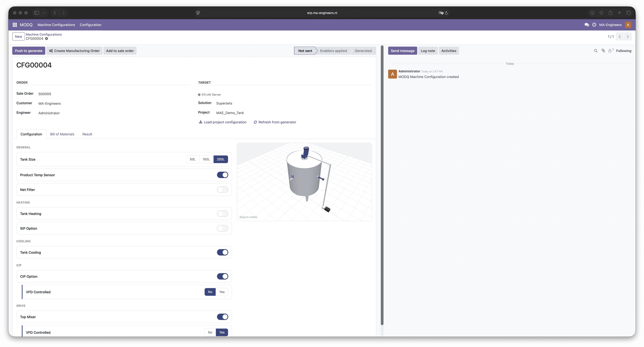
Task: Click Create Manufacturing Order button
Action: [74, 51]
